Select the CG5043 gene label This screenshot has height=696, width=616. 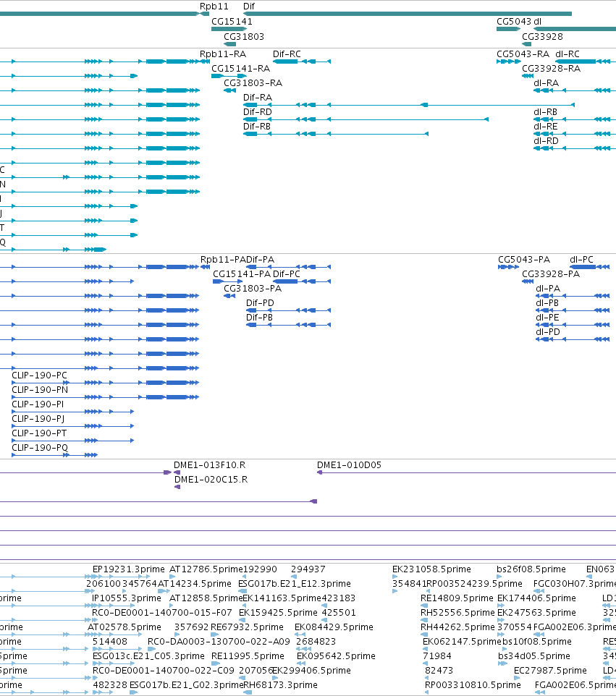click(514, 21)
